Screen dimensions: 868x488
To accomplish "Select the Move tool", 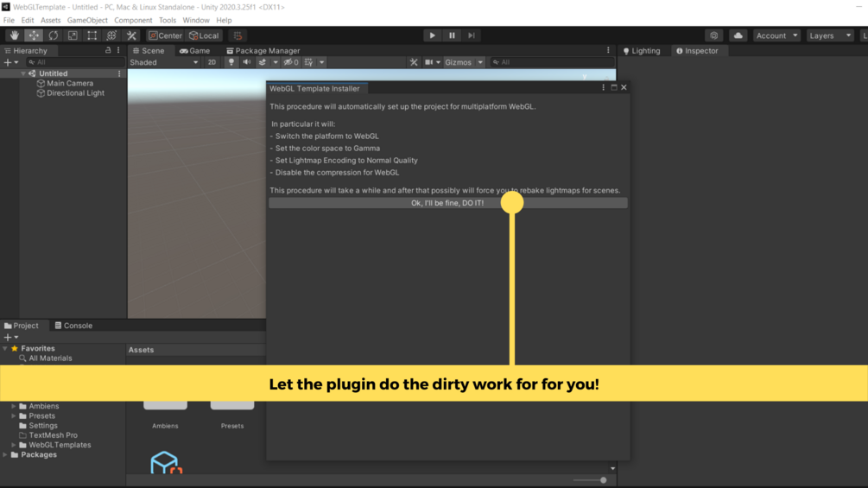I will click(x=34, y=35).
